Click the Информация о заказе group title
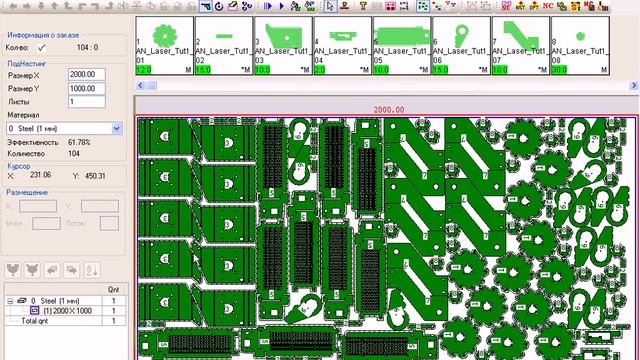 click(43, 35)
